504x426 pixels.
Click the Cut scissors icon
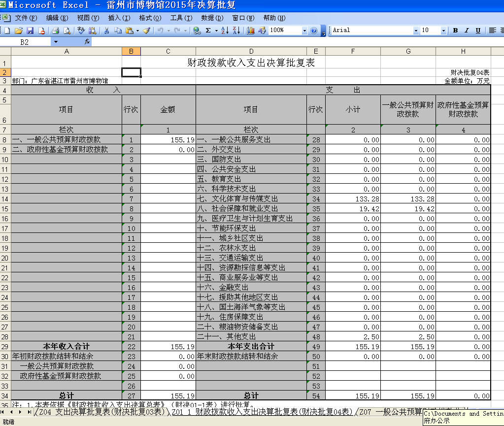[106, 31]
